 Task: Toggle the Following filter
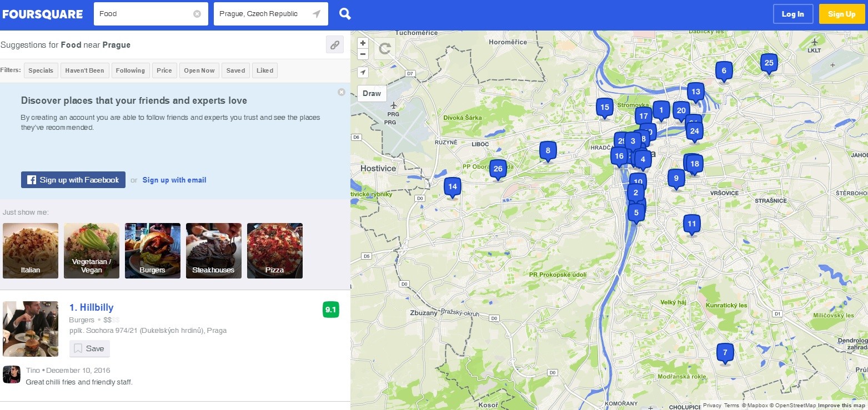pos(131,70)
